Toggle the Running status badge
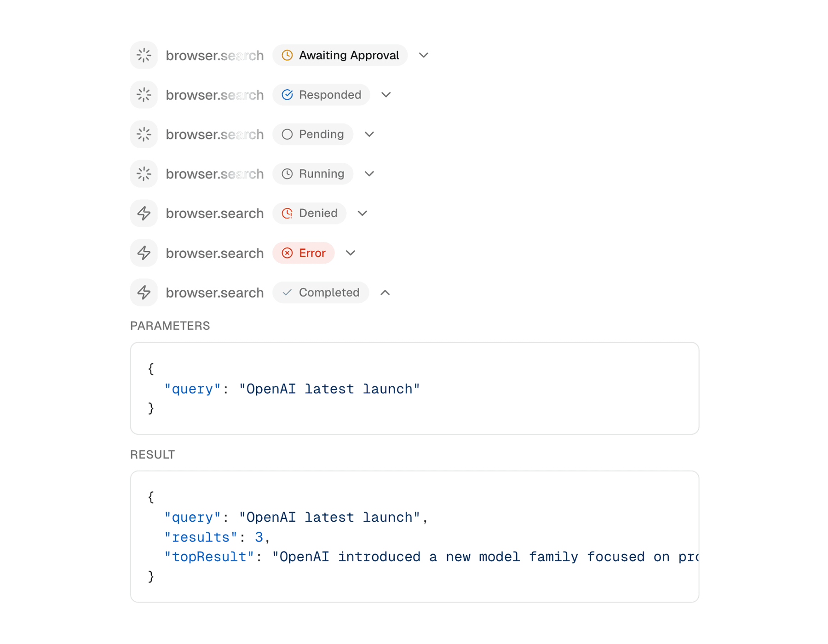The height and width of the screenshot is (644, 828). [313, 173]
